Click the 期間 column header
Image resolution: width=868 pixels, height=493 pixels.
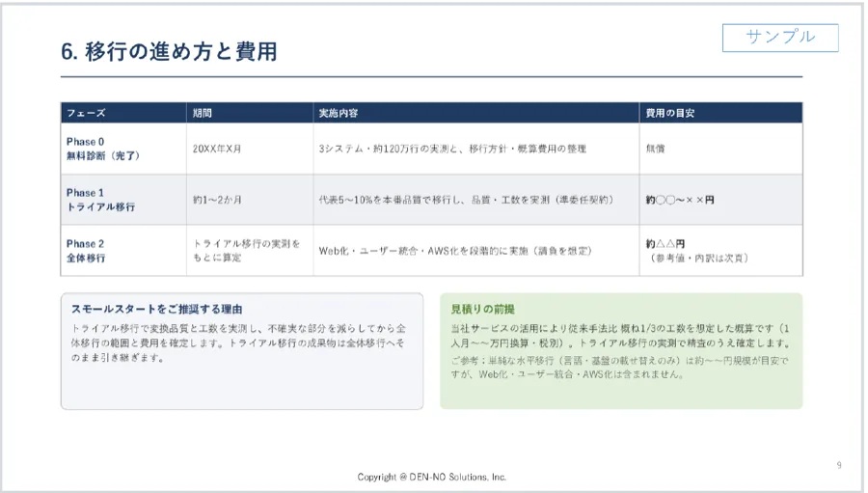pos(250,113)
